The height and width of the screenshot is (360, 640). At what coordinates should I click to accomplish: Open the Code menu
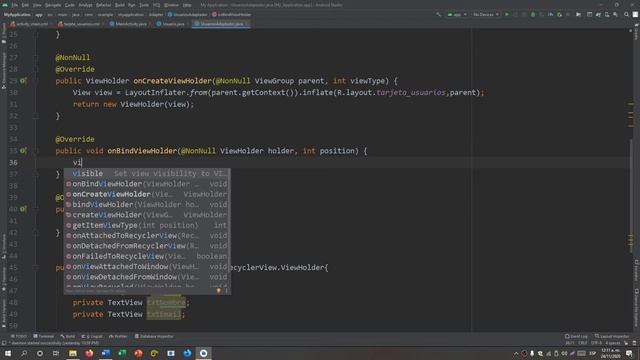tap(70, 5)
